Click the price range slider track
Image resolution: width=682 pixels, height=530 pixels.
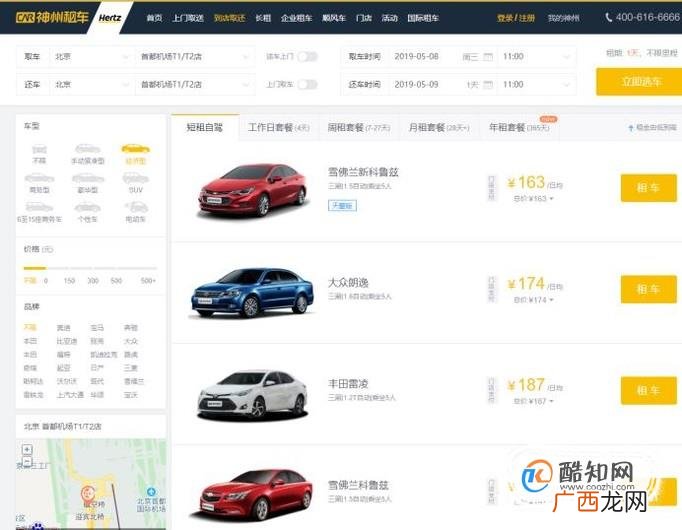(x=90, y=268)
